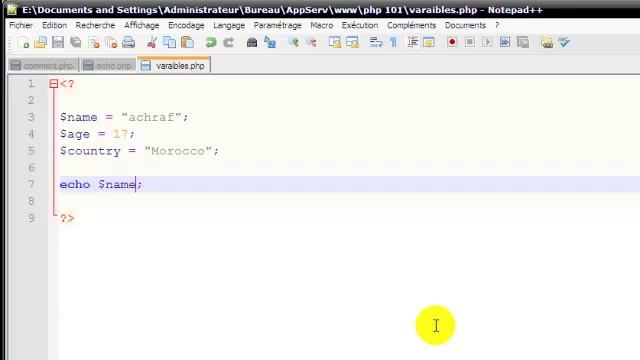Click the Save All toolbar icon
Image resolution: width=640 pixels, height=360 pixels.
(x=76, y=42)
